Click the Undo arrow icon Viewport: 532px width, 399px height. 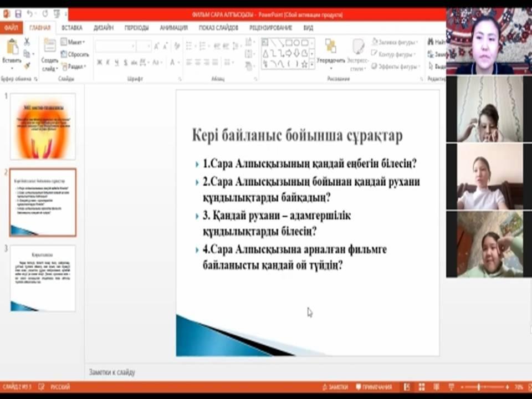coord(30,14)
